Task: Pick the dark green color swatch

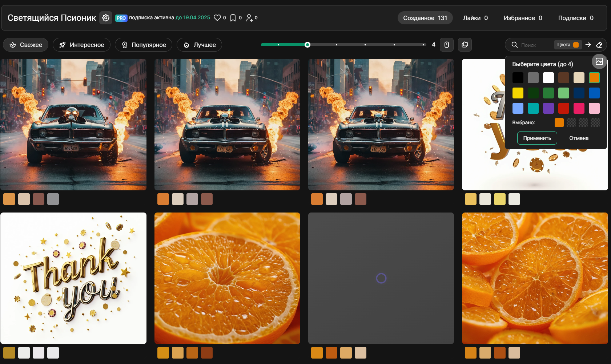Action: [533, 93]
